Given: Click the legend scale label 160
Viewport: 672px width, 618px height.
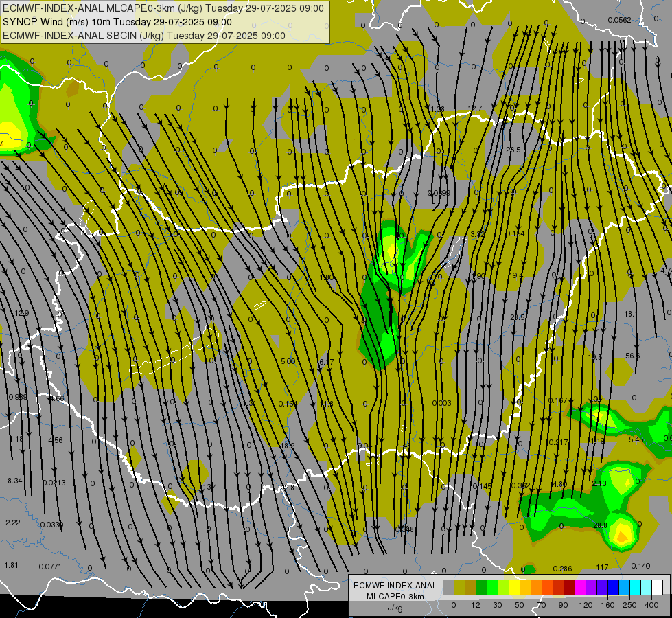Looking at the screenshot, I should tap(607, 605).
